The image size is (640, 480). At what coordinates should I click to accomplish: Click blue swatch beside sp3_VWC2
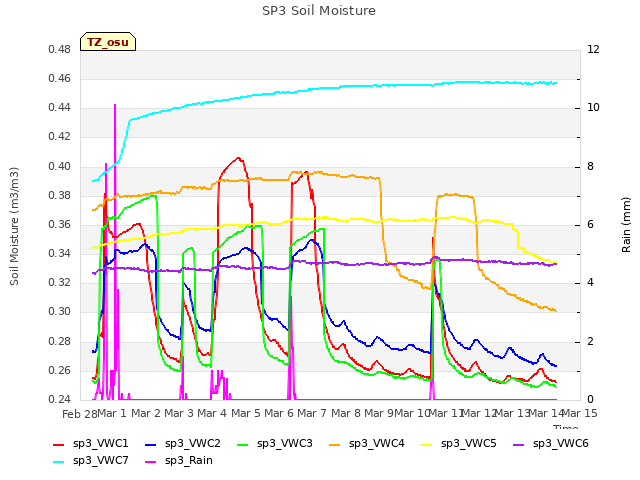(x=151, y=444)
